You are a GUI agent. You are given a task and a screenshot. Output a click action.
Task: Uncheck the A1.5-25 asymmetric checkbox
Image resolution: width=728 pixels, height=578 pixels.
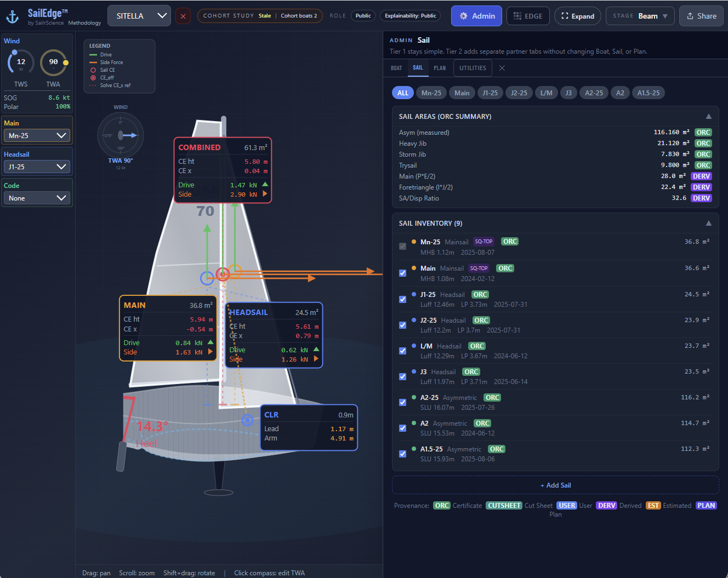tap(403, 454)
